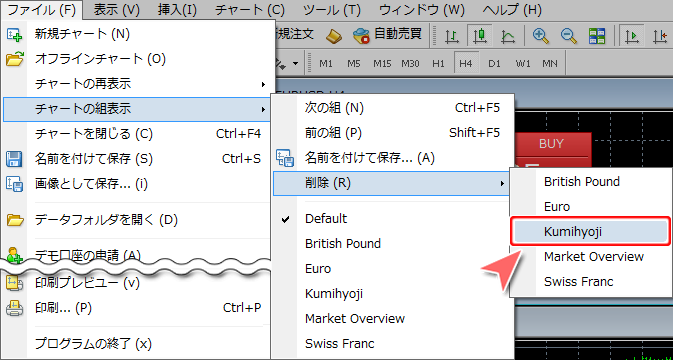Delete the British Pound profile
673x360 pixels.
(x=591, y=182)
